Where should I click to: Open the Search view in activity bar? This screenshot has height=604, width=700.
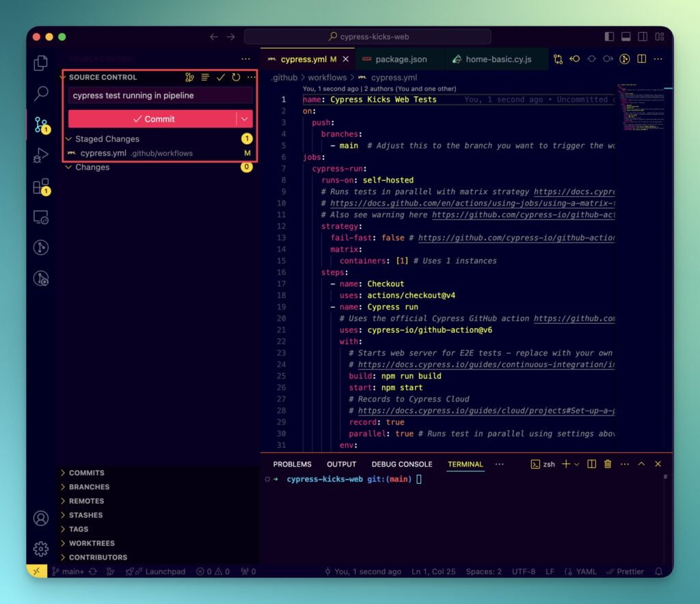pos(41,93)
